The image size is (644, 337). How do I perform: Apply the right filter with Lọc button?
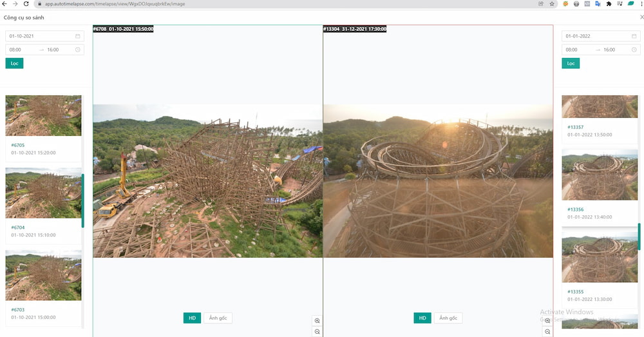click(x=571, y=63)
